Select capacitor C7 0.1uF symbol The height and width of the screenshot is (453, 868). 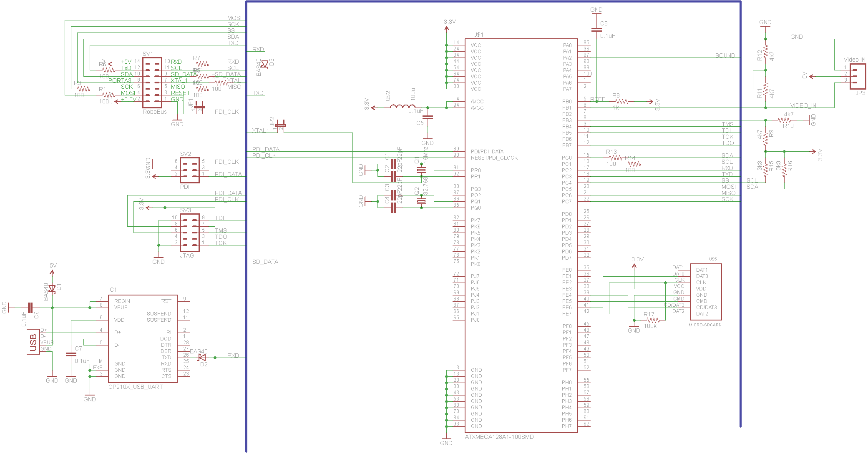tap(71, 355)
